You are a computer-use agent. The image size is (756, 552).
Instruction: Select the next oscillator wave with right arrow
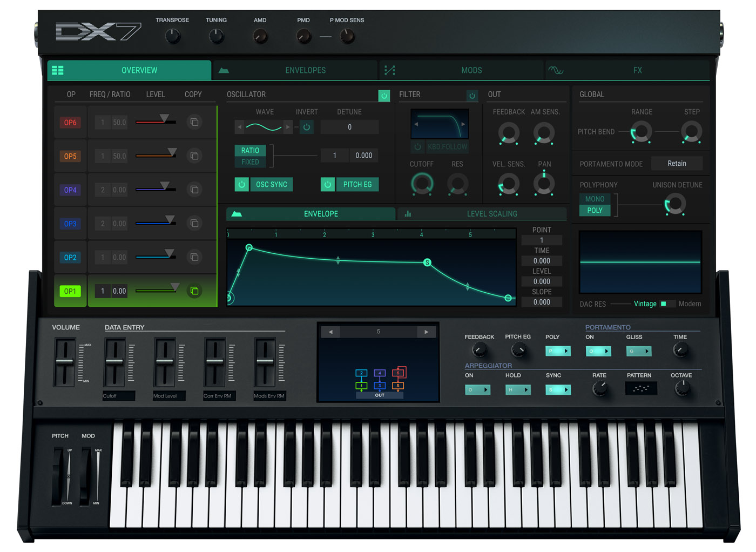click(288, 127)
